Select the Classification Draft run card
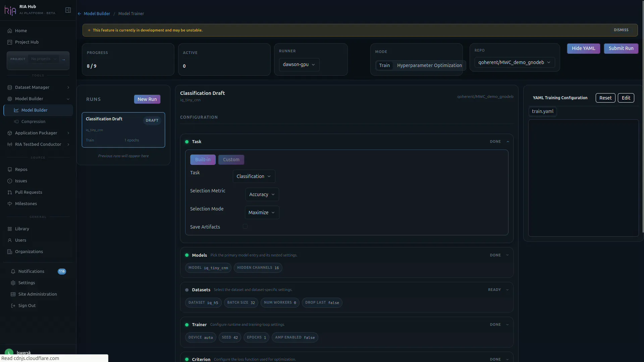 pos(123,130)
